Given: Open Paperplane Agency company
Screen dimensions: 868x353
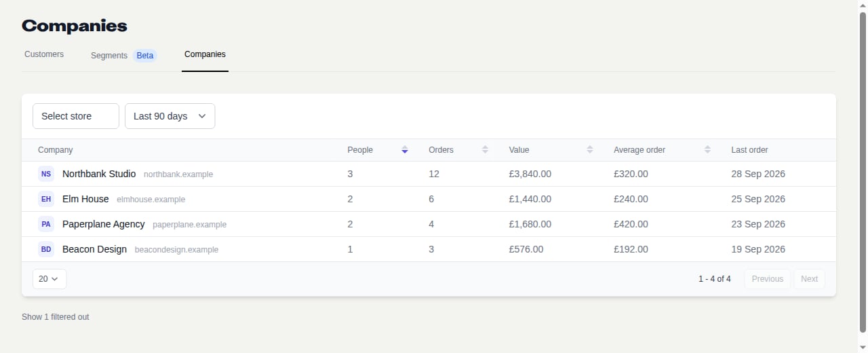Looking at the screenshot, I should tap(104, 224).
